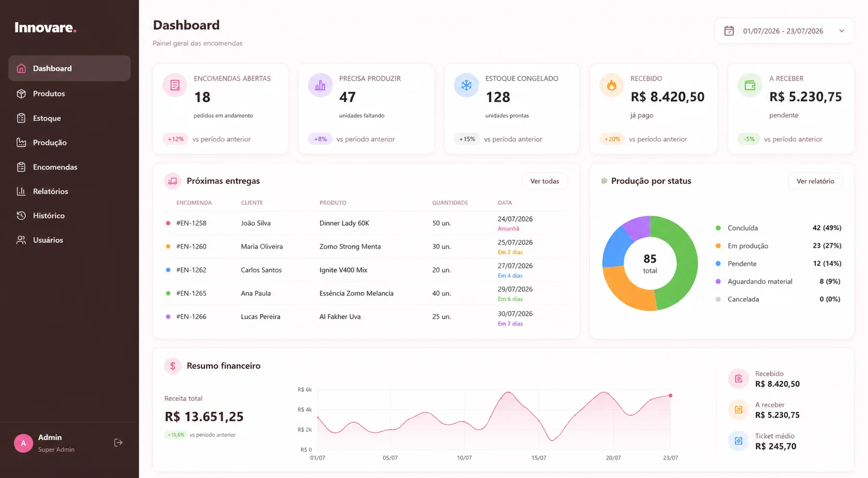Click the Próximas entregas truck icon
The image size is (868, 478).
click(x=173, y=181)
